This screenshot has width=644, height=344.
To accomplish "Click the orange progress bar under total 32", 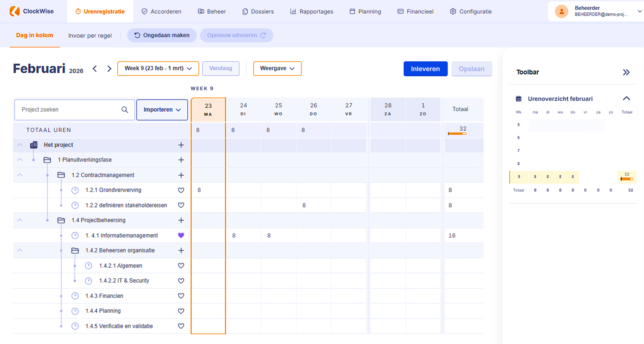I will pos(457,134).
